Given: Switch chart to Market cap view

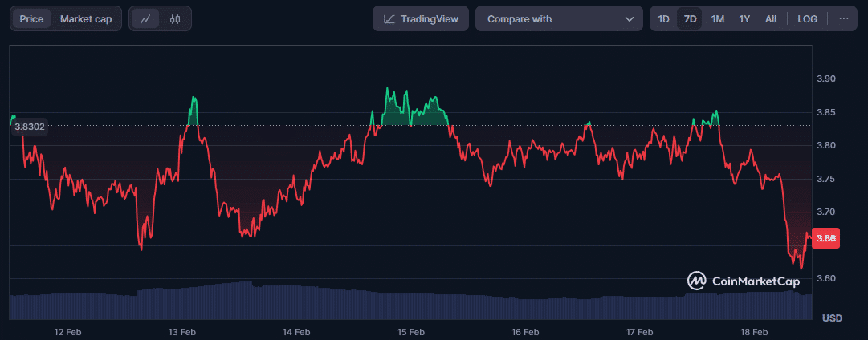Looking at the screenshot, I should [x=86, y=19].
